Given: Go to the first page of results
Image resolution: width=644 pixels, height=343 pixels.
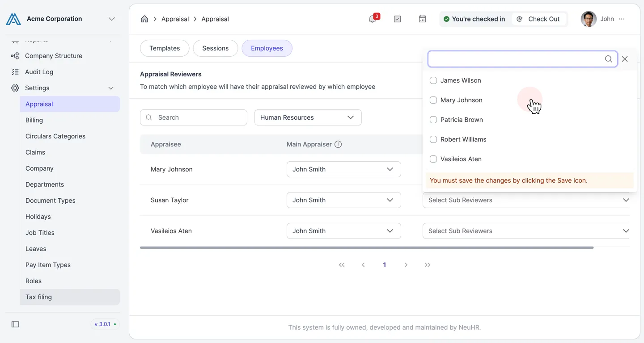Looking at the screenshot, I should [342, 265].
